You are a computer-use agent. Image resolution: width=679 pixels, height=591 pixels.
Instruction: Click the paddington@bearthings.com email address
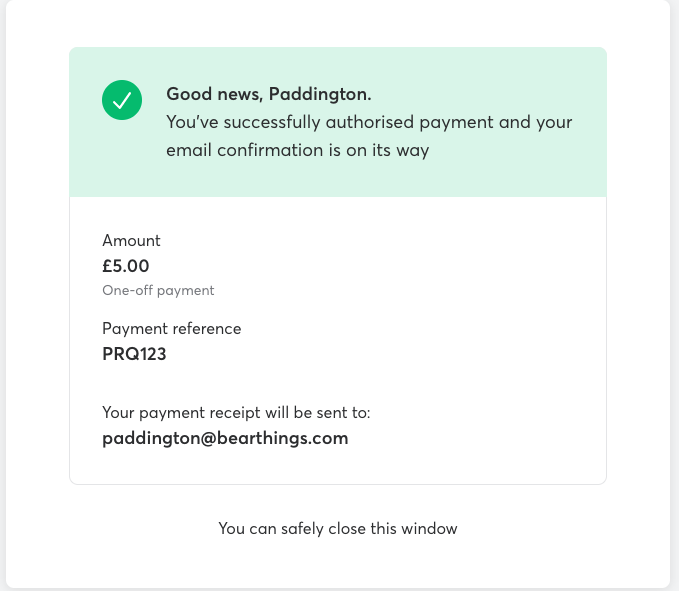click(225, 438)
